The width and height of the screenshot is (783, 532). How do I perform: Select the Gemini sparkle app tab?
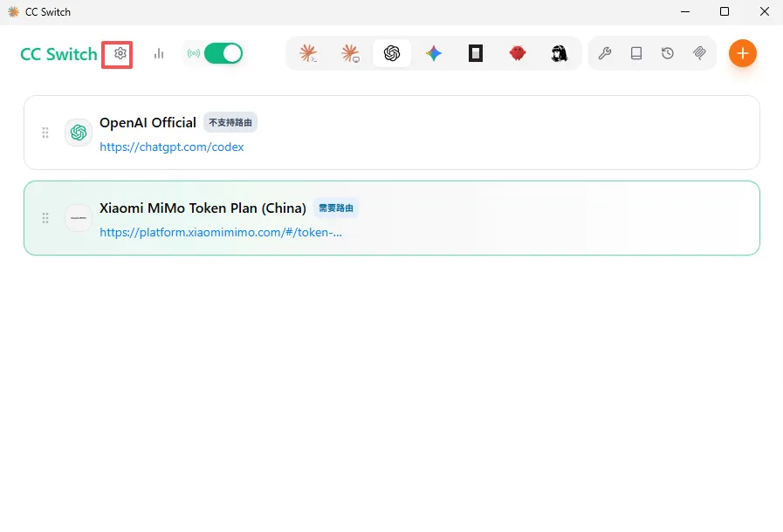[x=434, y=53]
